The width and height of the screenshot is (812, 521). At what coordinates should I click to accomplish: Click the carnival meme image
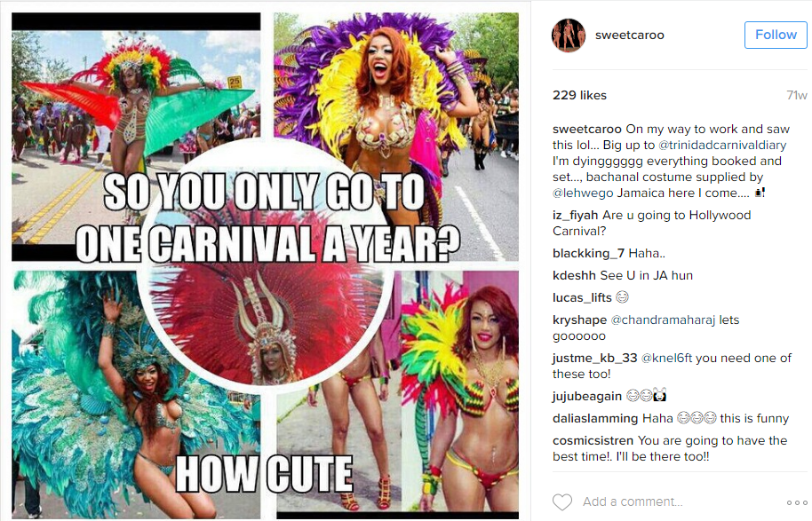pos(265,265)
